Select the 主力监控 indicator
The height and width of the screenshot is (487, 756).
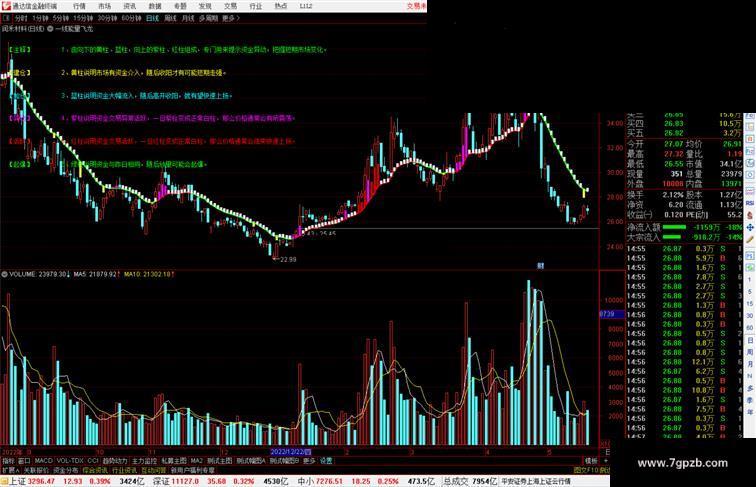click(144, 461)
